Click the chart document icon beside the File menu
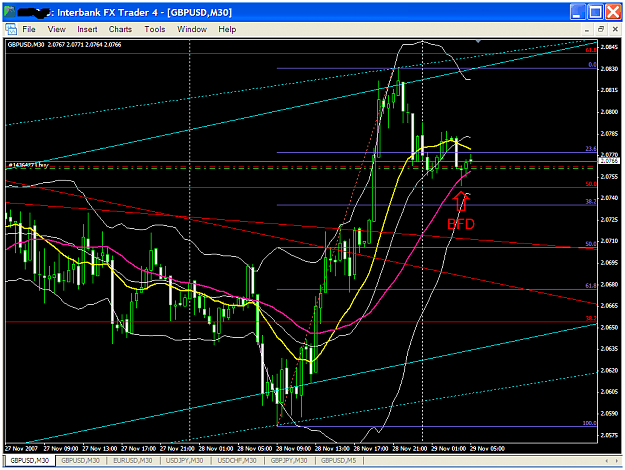The height and width of the screenshot is (470, 625). click(11, 29)
